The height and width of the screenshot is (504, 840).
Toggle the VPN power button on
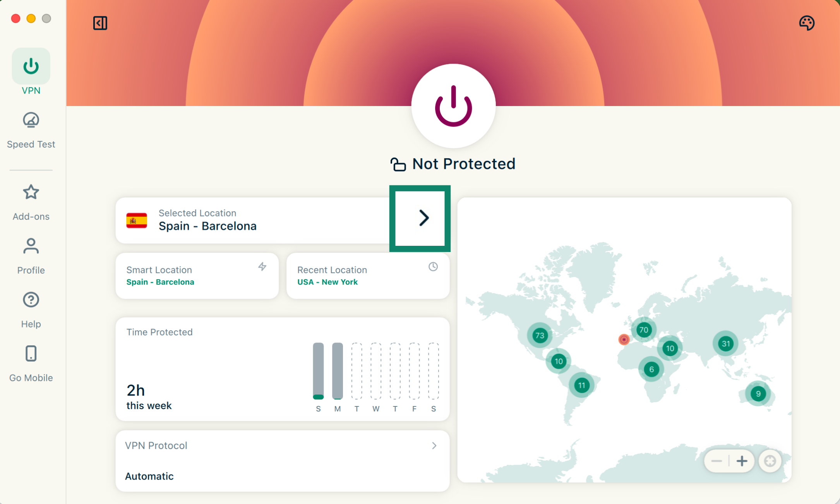click(453, 106)
